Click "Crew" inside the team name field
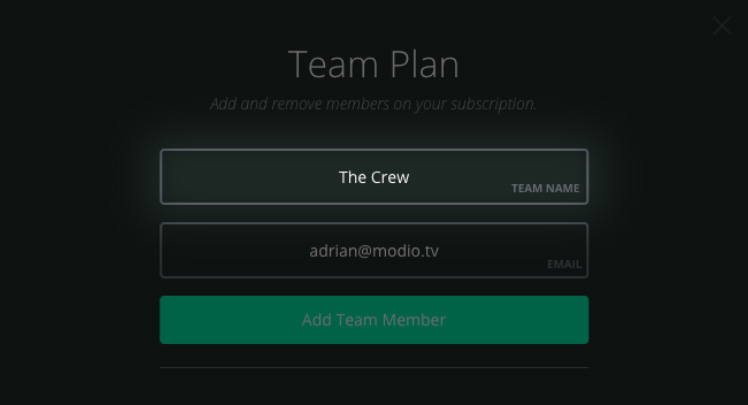This screenshot has width=748, height=405. (x=390, y=177)
